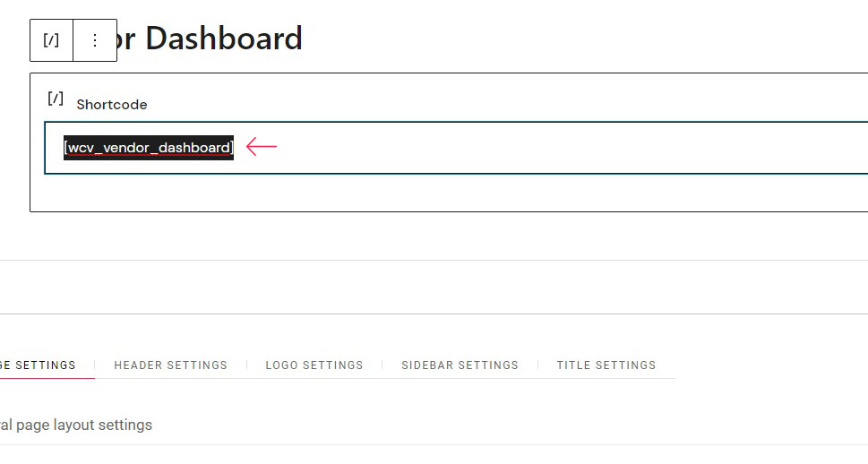This screenshot has width=868, height=464.
Task: Open the block options three-dot menu
Action: tap(95, 40)
